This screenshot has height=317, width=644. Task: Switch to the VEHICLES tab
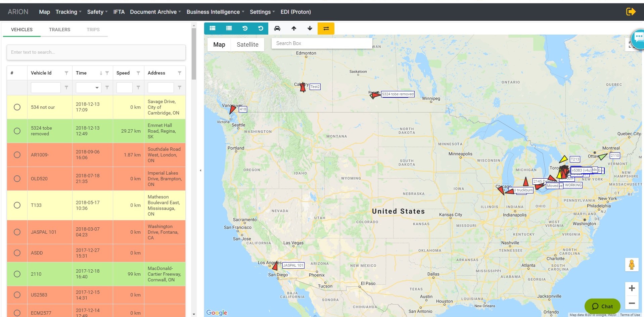pyautogui.click(x=22, y=30)
